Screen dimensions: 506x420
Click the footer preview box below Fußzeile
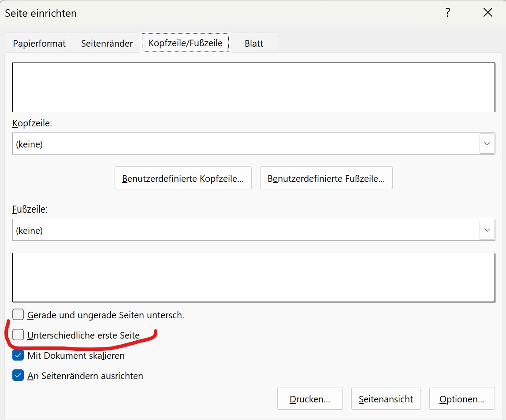point(253,277)
